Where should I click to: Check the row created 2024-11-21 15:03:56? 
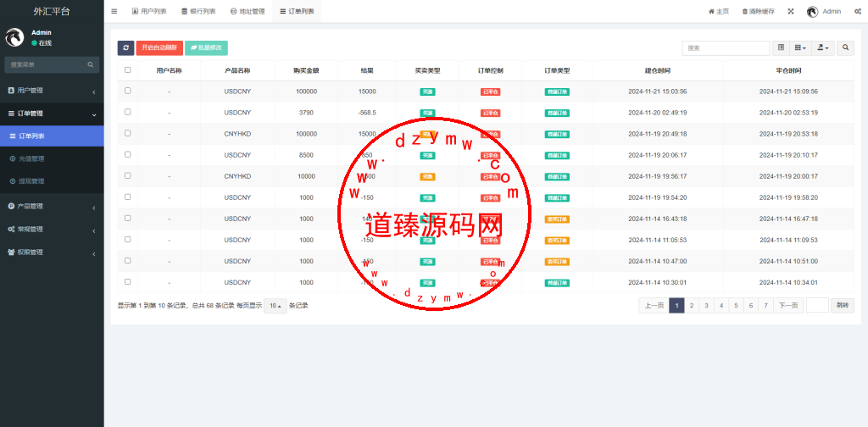[x=128, y=91]
